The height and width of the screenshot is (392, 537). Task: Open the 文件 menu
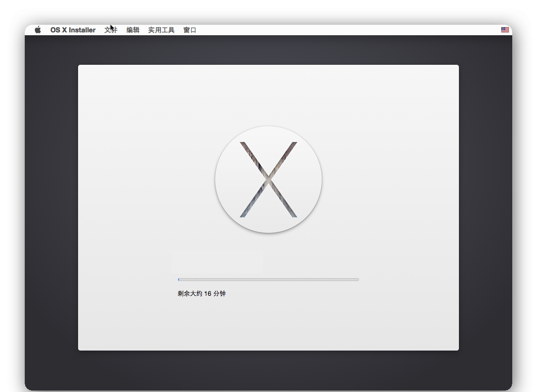coord(111,30)
